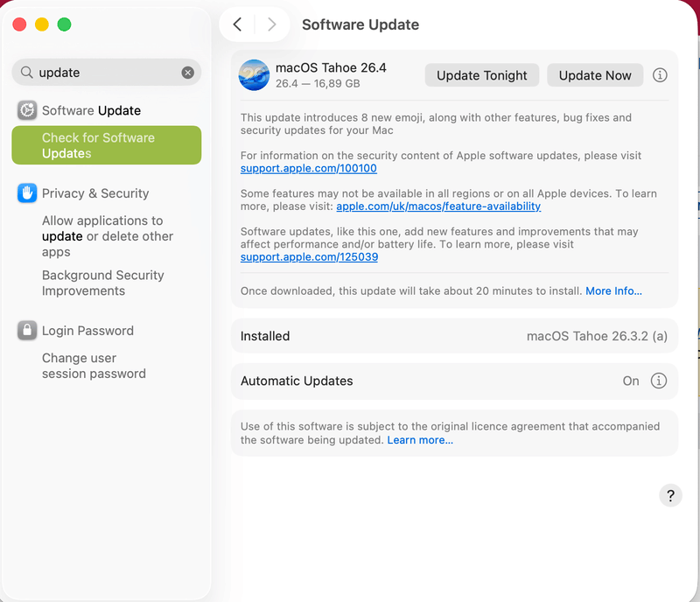The image size is (700, 602).
Task: Click the Login Password lock icon
Action: (27, 331)
